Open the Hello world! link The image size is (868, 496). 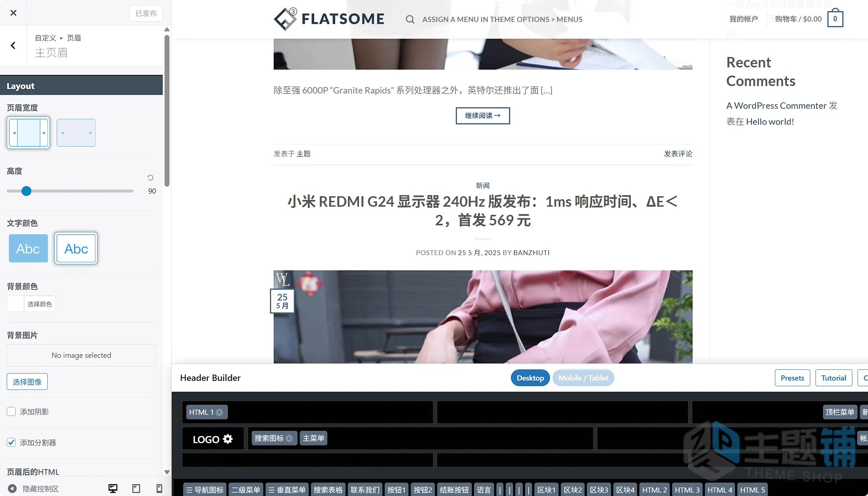pos(770,122)
